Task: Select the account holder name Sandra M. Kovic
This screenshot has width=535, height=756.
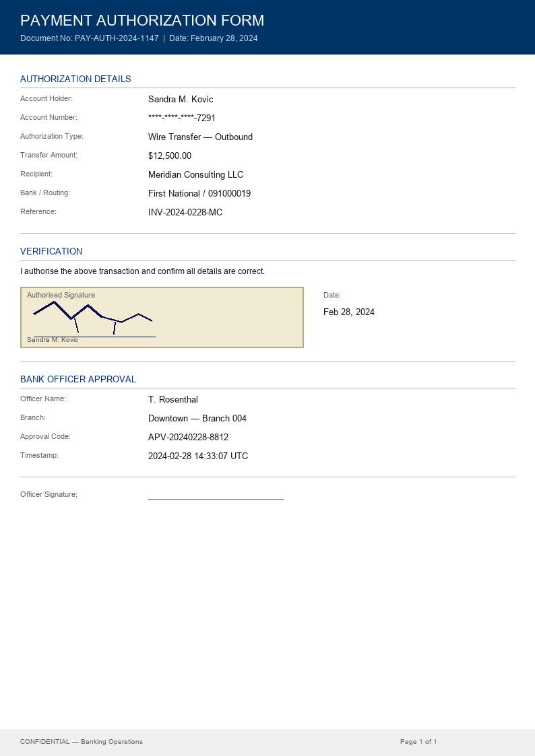Action: pos(181,99)
